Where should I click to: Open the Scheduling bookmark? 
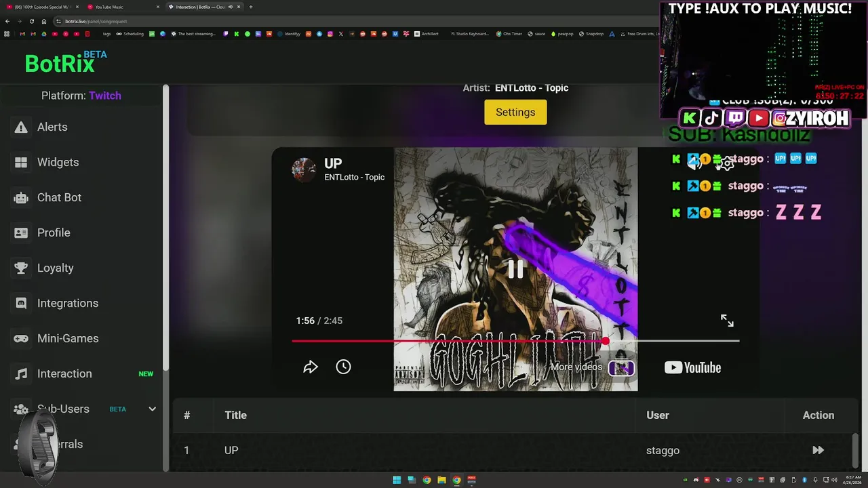(x=130, y=34)
